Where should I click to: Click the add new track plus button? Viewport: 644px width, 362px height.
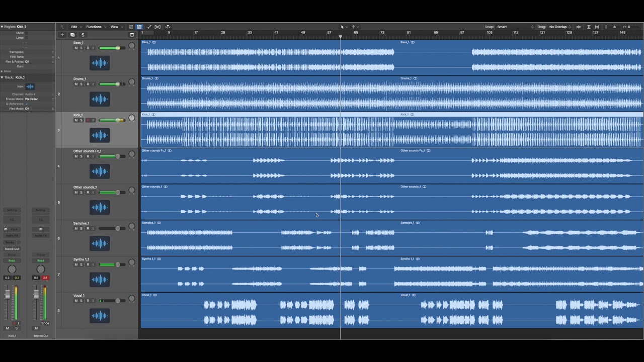62,35
